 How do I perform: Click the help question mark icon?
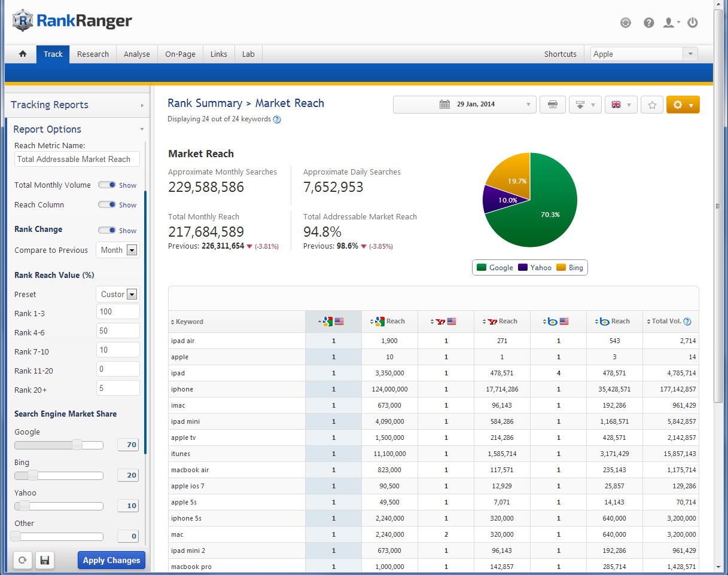648,23
